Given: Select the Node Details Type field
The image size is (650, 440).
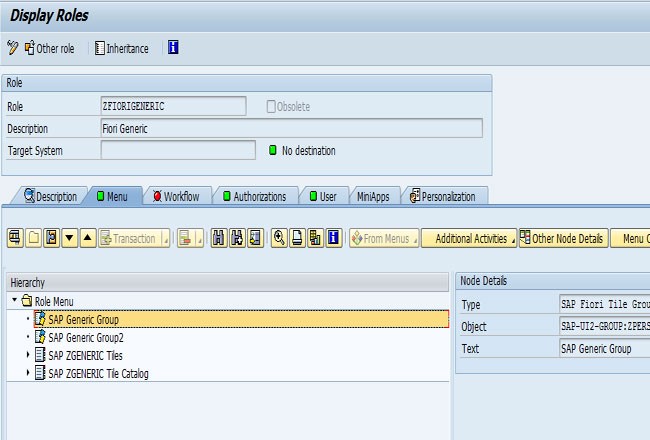Looking at the screenshot, I should tap(605, 304).
